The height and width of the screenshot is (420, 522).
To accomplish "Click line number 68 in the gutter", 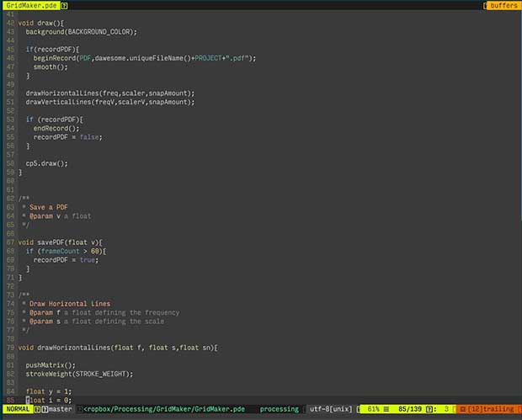I will tap(8, 242).
